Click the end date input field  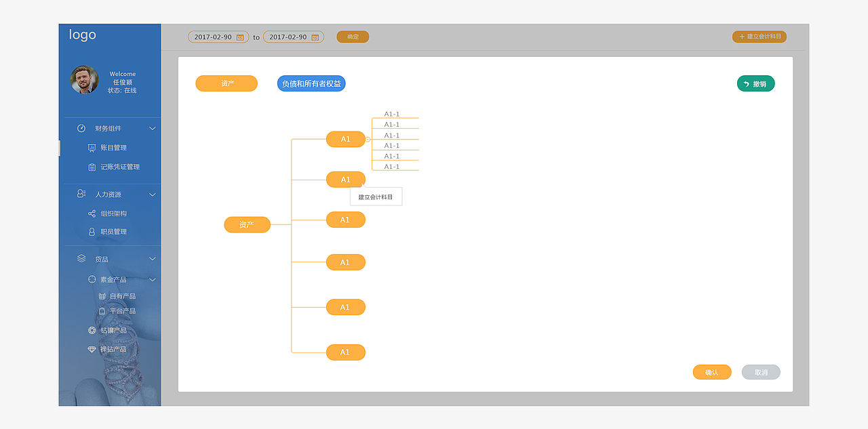point(294,37)
